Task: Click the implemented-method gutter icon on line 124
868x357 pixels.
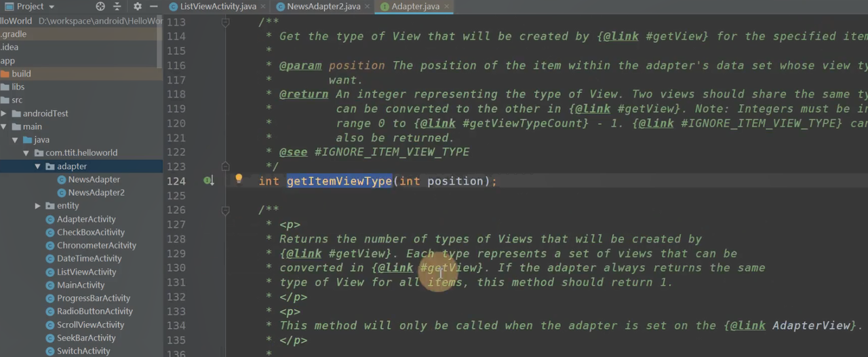Action: click(x=209, y=181)
